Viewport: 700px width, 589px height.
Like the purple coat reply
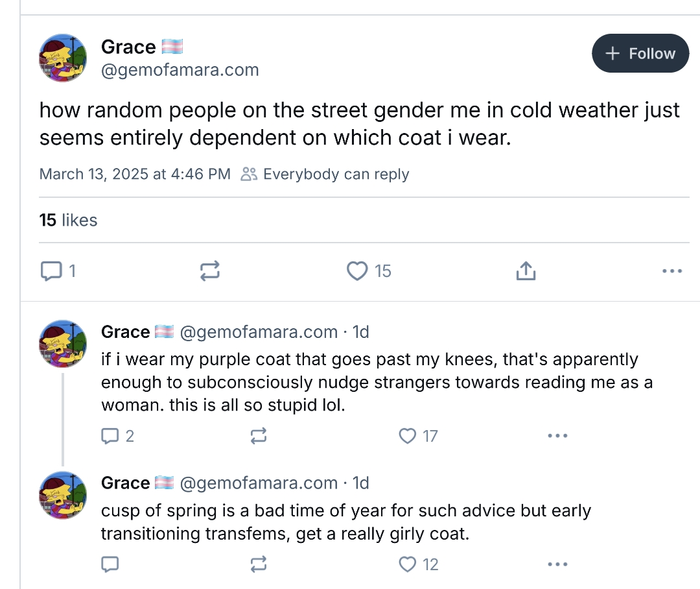[x=408, y=436]
